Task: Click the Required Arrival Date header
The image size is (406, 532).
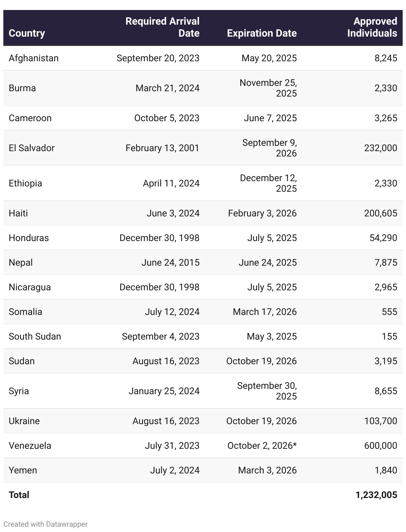Action: tap(162, 27)
